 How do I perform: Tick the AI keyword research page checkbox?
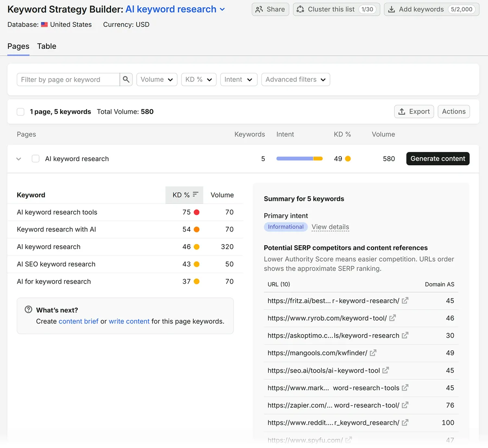[x=36, y=159]
